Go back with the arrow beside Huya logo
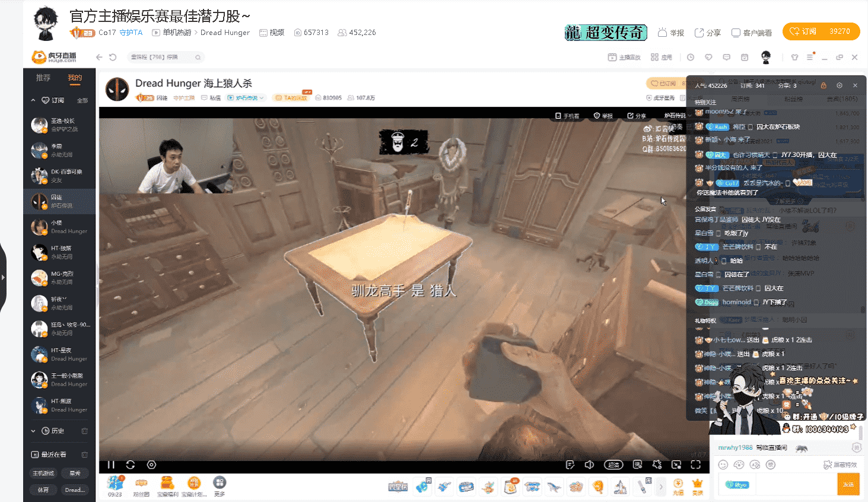 coord(99,57)
